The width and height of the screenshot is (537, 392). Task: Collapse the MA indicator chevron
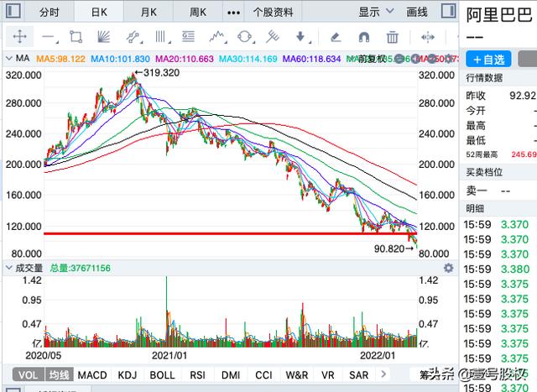click(x=8, y=59)
